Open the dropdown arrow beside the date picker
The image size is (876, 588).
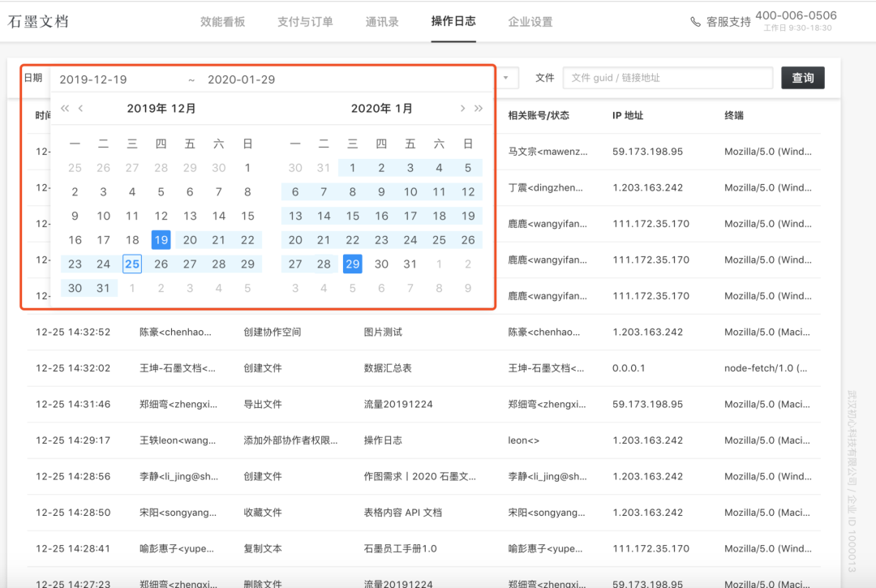click(x=506, y=79)
